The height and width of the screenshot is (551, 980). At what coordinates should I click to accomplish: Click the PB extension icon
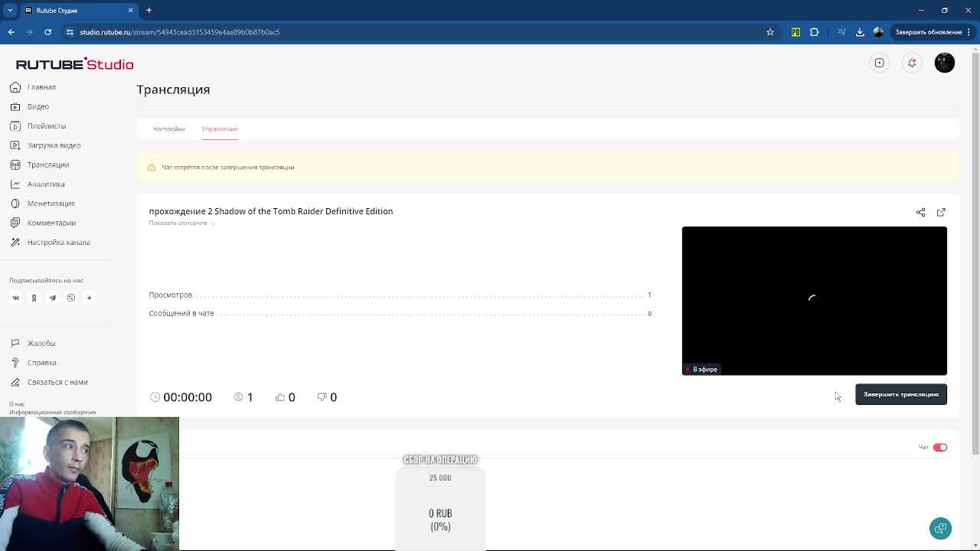coord(795,32)
